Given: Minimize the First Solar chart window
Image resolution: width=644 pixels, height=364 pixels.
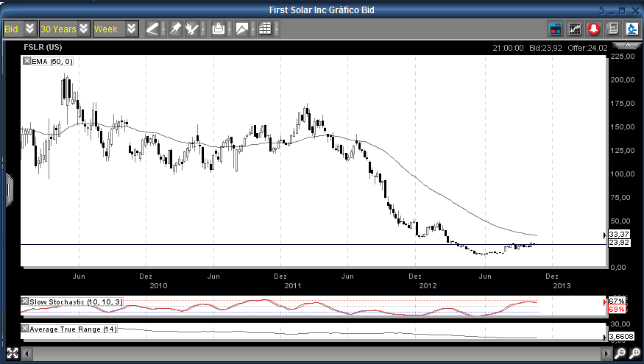Looking at the screenshot, I should (x=612, y=12).
